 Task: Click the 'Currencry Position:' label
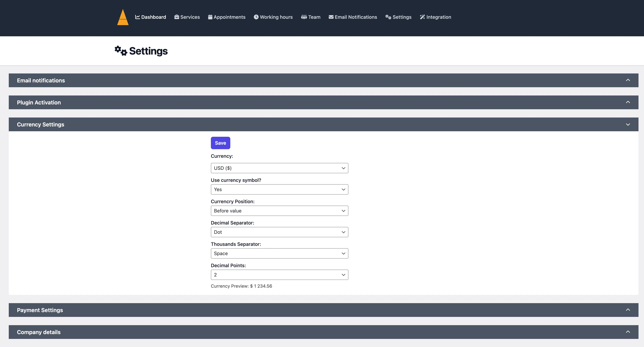(233, 201)
